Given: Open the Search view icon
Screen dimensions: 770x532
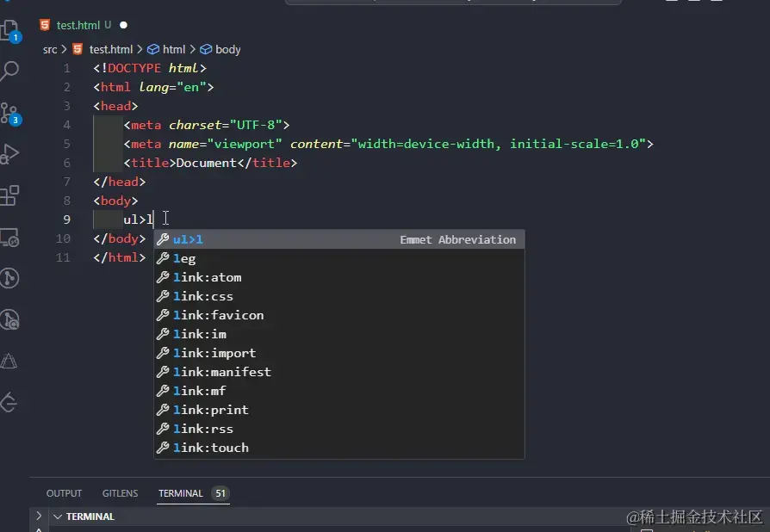Looking at the screenshot, I should point(10,71).
